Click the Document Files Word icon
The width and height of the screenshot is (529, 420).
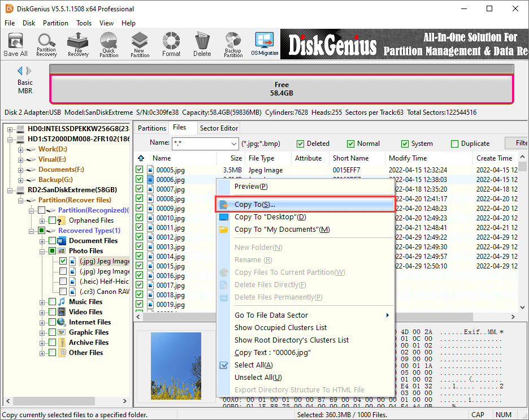(62, 241)
